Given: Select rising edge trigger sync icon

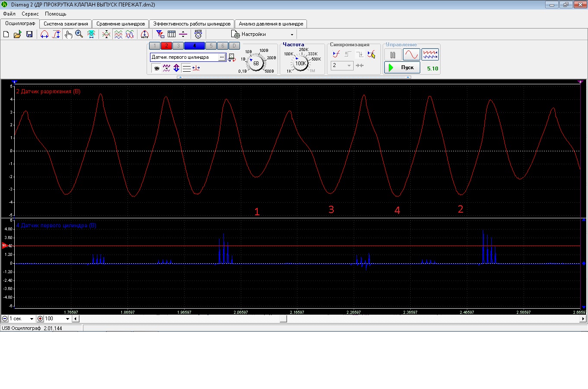Looking at the screenshot, I should point(336,54).
